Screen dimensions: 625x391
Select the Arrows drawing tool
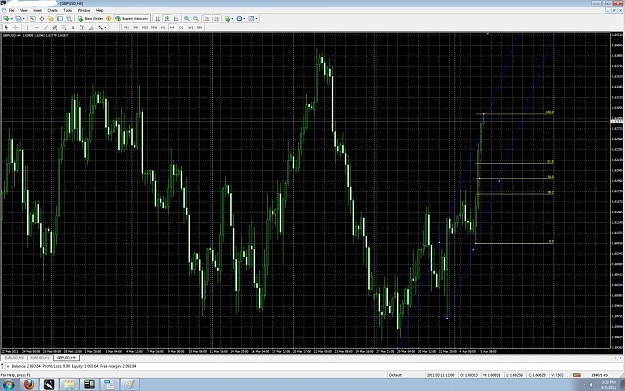click(100, 28)
